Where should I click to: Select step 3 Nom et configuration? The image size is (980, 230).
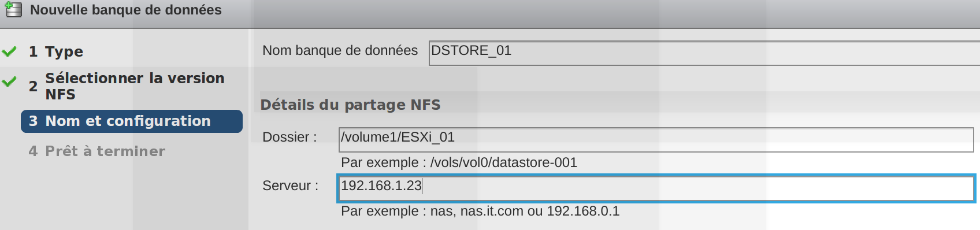[132, 121]
